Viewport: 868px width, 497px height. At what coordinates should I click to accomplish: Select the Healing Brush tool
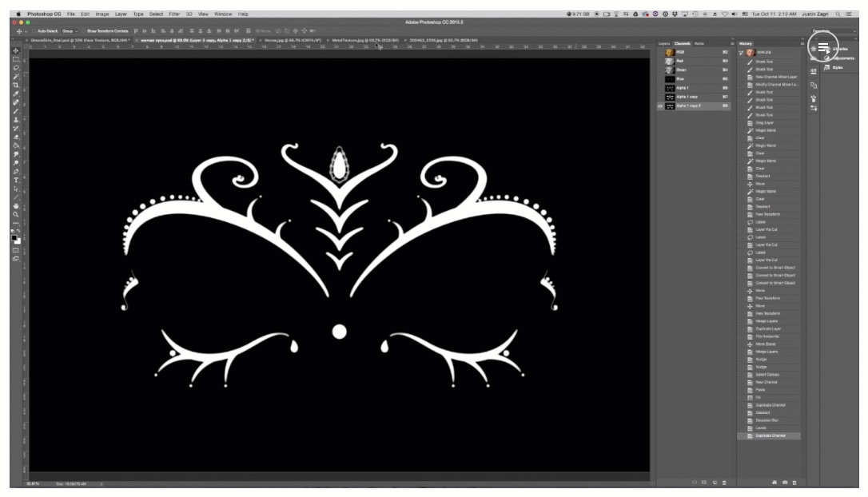coord(16,102)
